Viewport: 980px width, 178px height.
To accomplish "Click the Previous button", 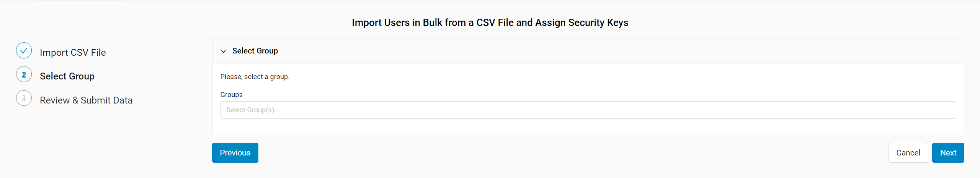I will coord(235,153).
